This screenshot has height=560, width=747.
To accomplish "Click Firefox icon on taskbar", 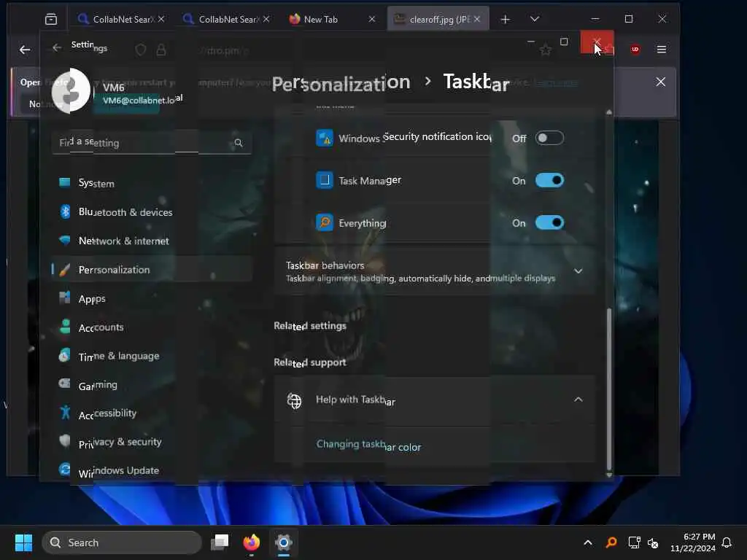I will pos(252,542).
